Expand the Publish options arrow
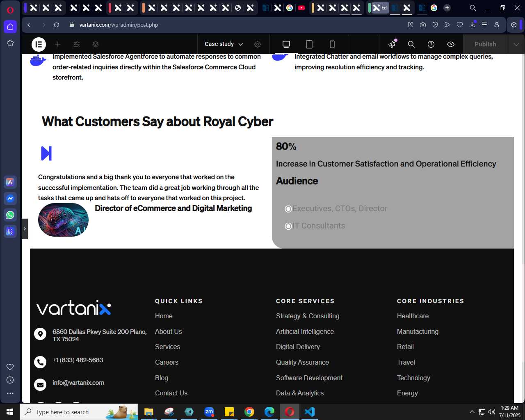Image resolution: width=525 pixels, height=420 pixels. click(x=516, y=44)
